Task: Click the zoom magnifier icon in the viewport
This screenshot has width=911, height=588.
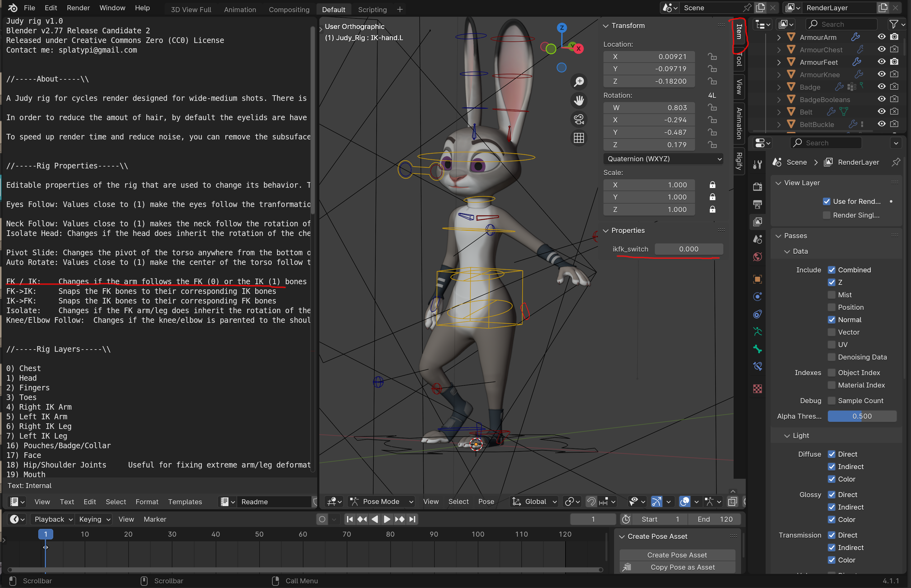Action: point(579,82)
